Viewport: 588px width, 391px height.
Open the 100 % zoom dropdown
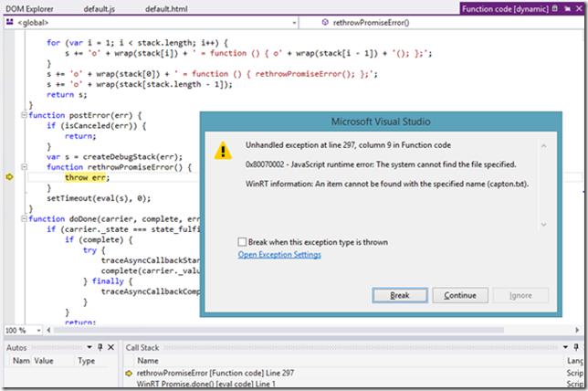[x=38, y=330]
